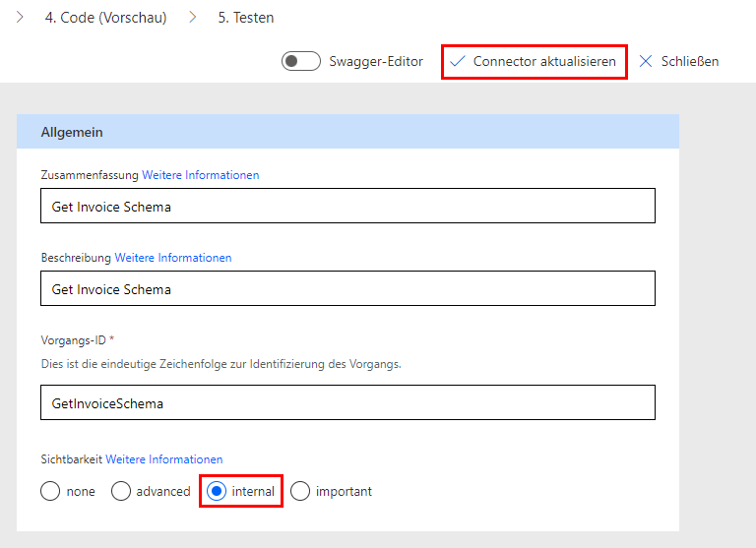
Task: Click the Beschreibung text field
Action: point(347,289)
